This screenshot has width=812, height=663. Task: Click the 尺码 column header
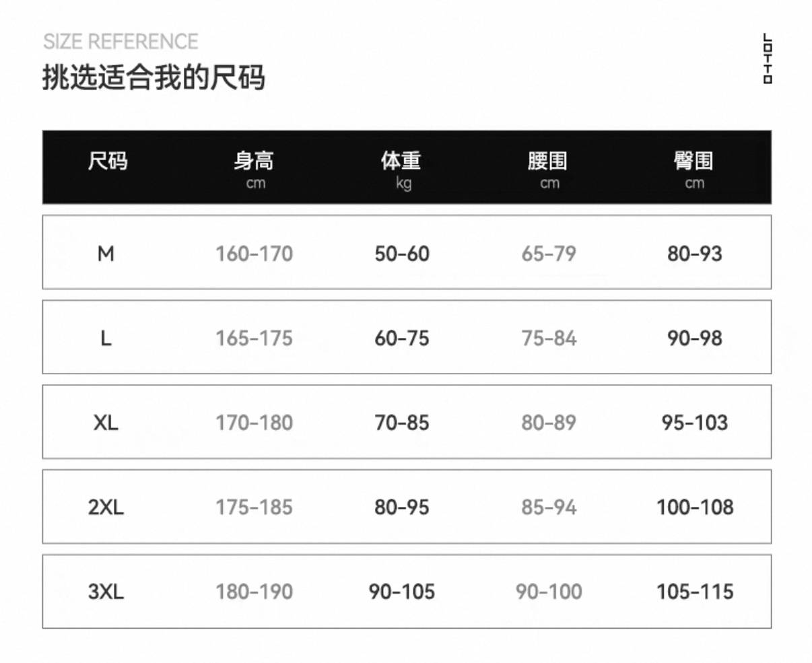(x=108, y=162)
